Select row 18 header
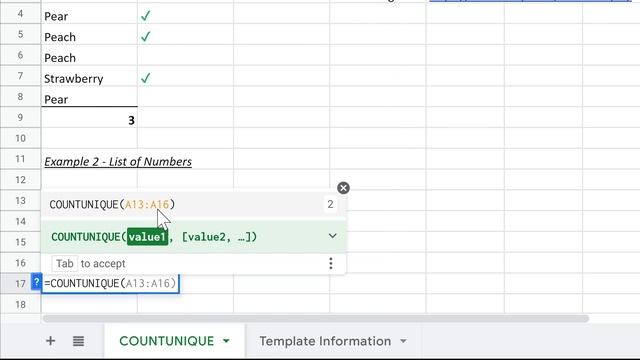The image size is (640, 360). pos(20,304)
